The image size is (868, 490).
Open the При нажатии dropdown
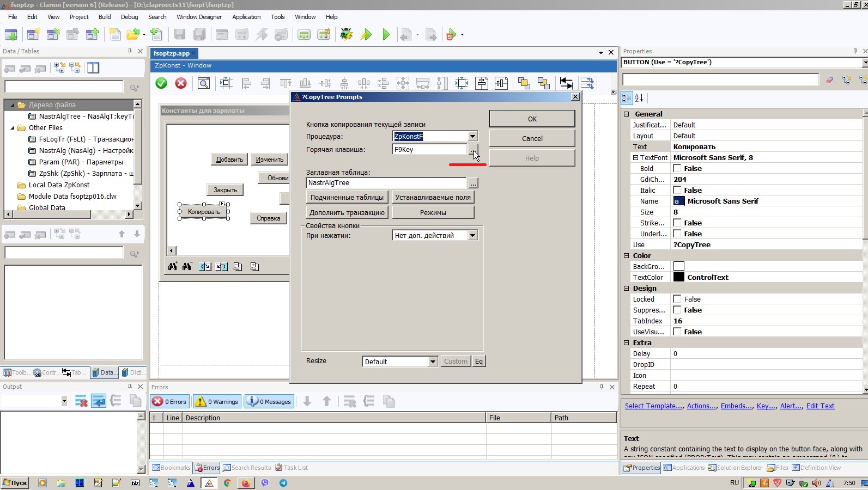[472, 236]
